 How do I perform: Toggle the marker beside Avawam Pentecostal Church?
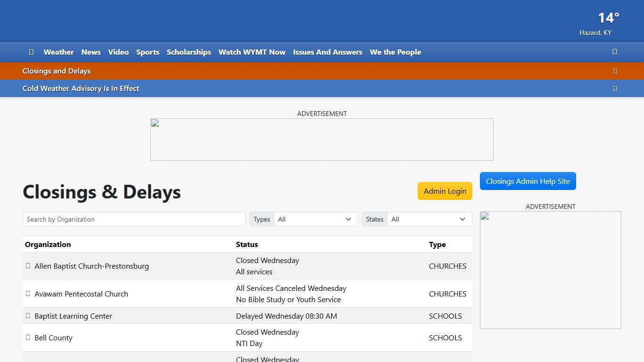click(x=28, y=294)
